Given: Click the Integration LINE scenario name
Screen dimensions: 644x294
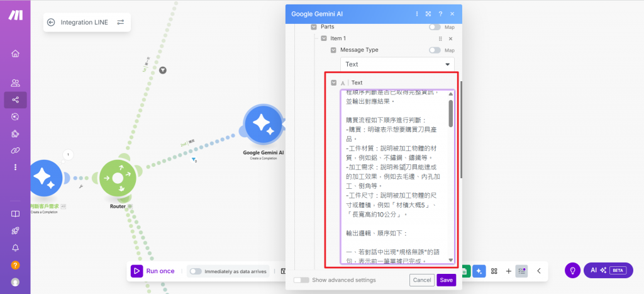Looking at the screenshot, I should [84, 22].
